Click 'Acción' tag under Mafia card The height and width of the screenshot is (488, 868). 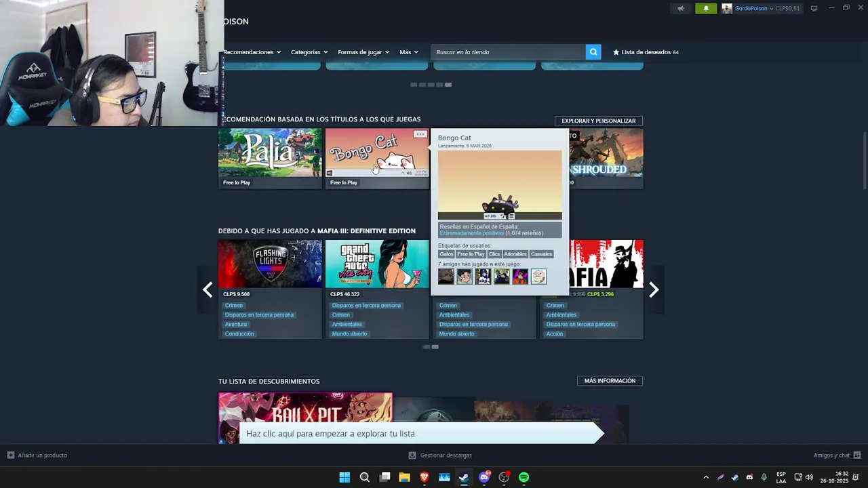(555, 333)
